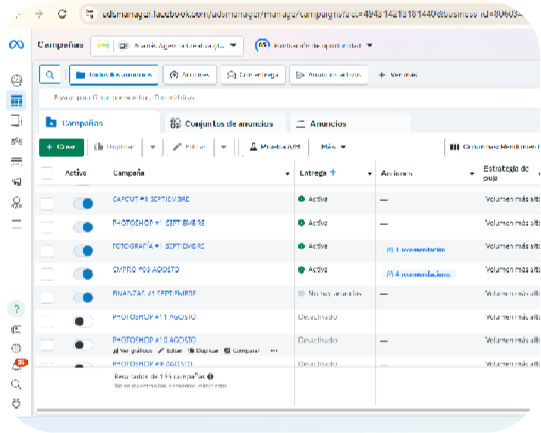Image resolution: width=541 pixels, height=433 pixels.
Task: Click the Entrega sort arrow icon
Action: 333,172
